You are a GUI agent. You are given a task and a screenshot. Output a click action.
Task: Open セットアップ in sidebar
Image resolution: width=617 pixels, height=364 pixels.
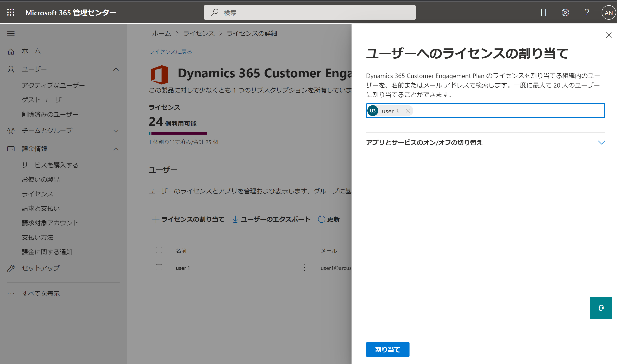[41, 268]
